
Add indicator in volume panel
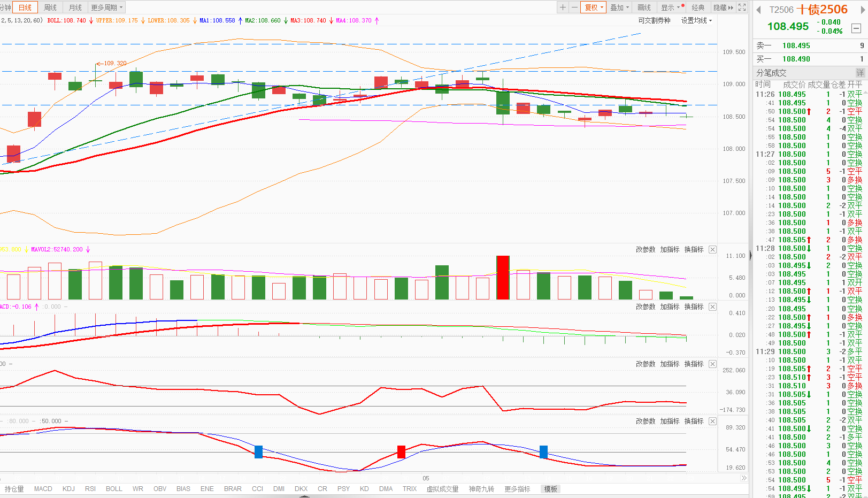coord(670,250)
